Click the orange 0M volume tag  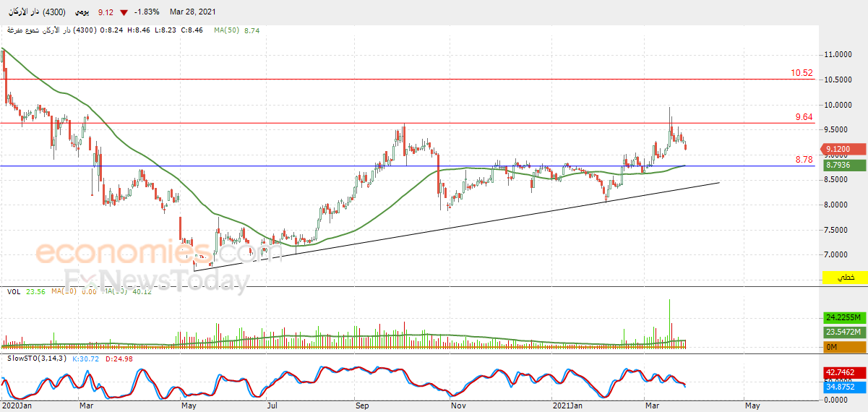tap(844, 347)
